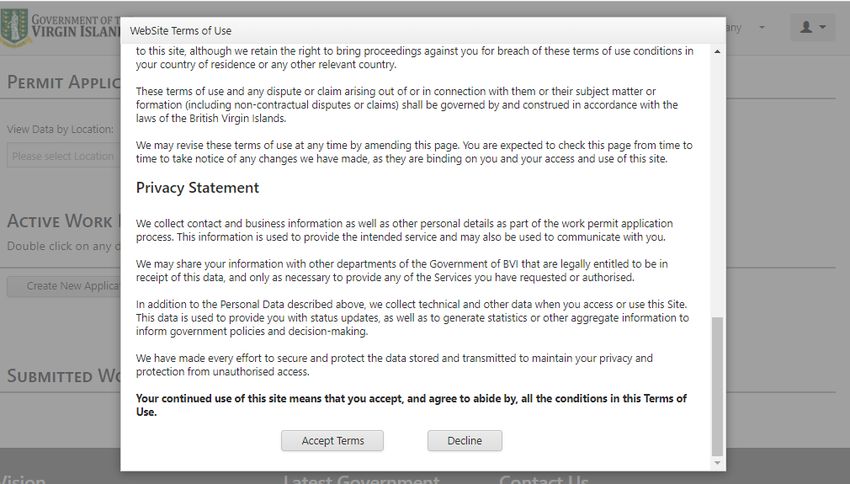850x484 pixels.
Task: Expand the caret beside the user icon
Action: point(823,27)
